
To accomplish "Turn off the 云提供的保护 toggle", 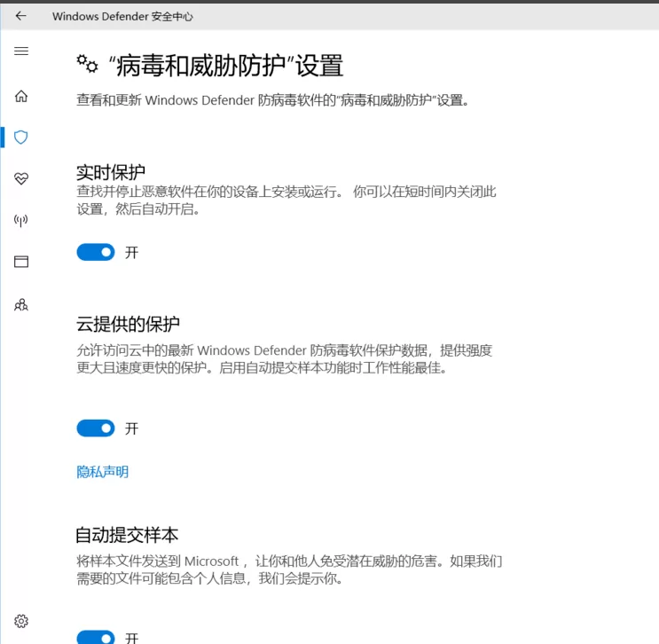I will tap(96, 428).
